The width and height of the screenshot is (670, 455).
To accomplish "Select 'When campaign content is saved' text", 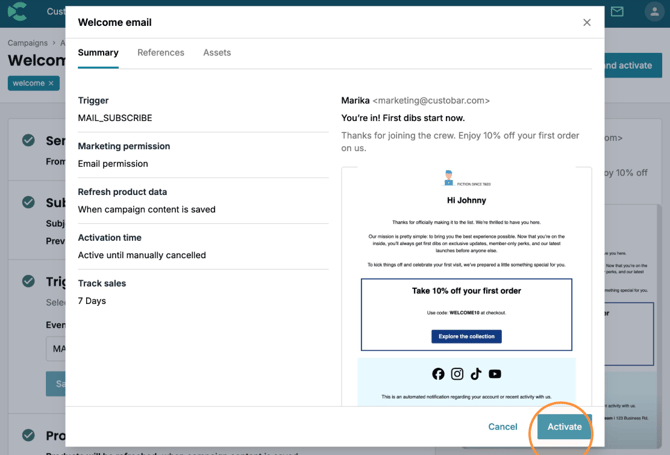I will tap(147, 209).
